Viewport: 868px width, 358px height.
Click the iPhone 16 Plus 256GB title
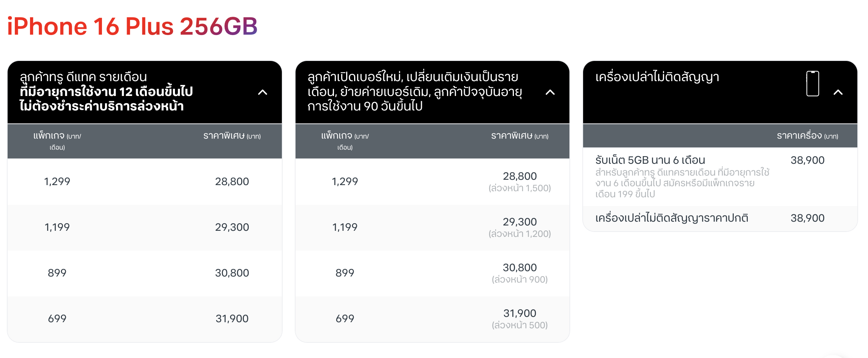click(x=132, y=27)
